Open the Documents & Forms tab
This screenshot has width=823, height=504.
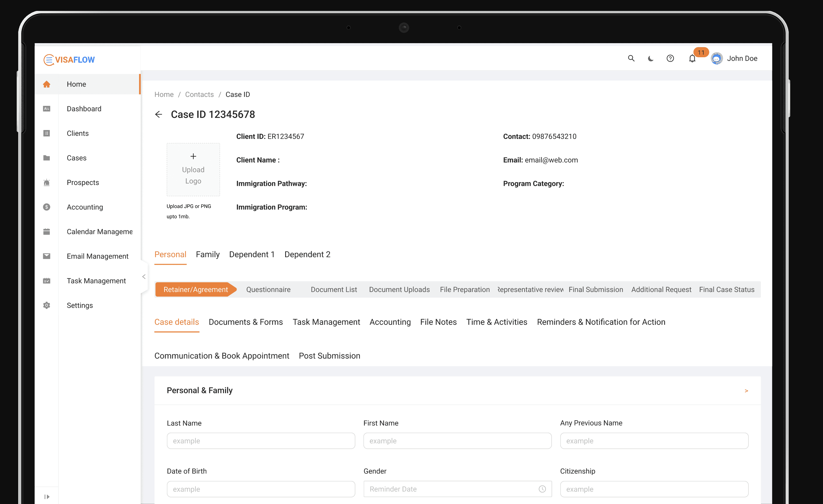coord(245,322)
